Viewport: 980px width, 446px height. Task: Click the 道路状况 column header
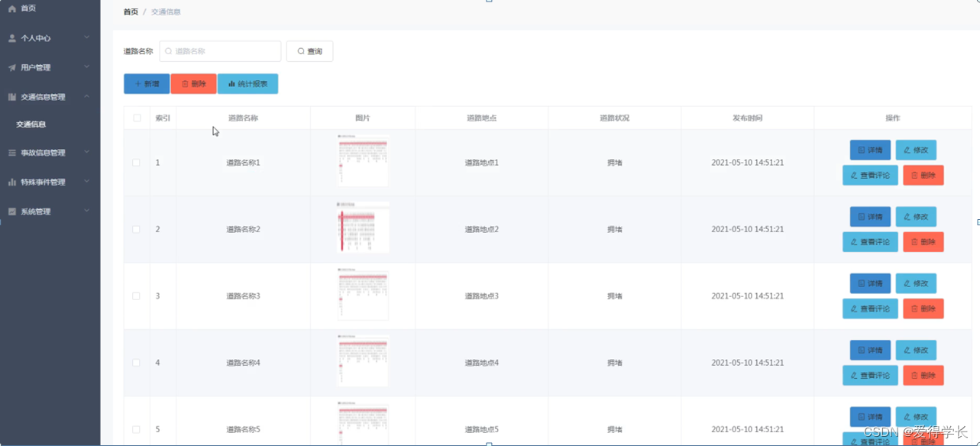click(614, 118)
